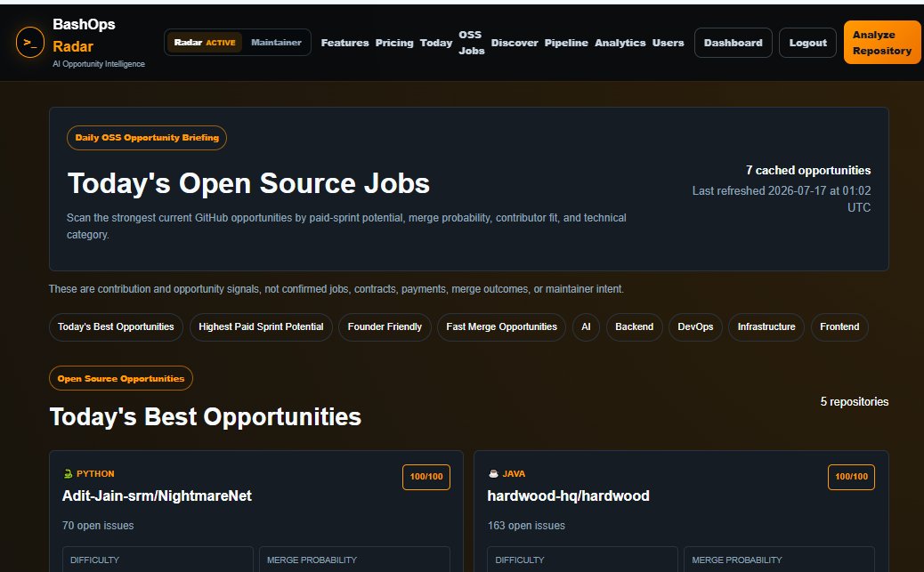
Task: Open the Users page
Action: [669, 43]
